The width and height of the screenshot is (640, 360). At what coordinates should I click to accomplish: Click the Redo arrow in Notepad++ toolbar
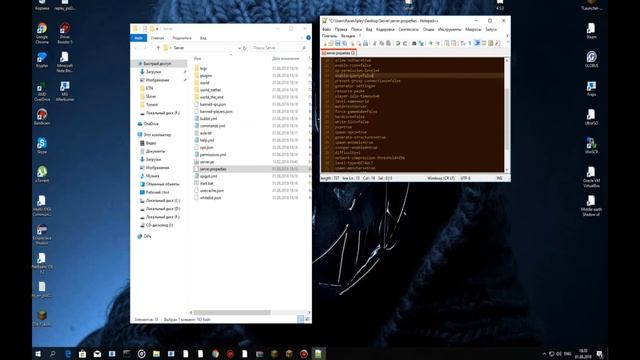click(x=405, y=43)
